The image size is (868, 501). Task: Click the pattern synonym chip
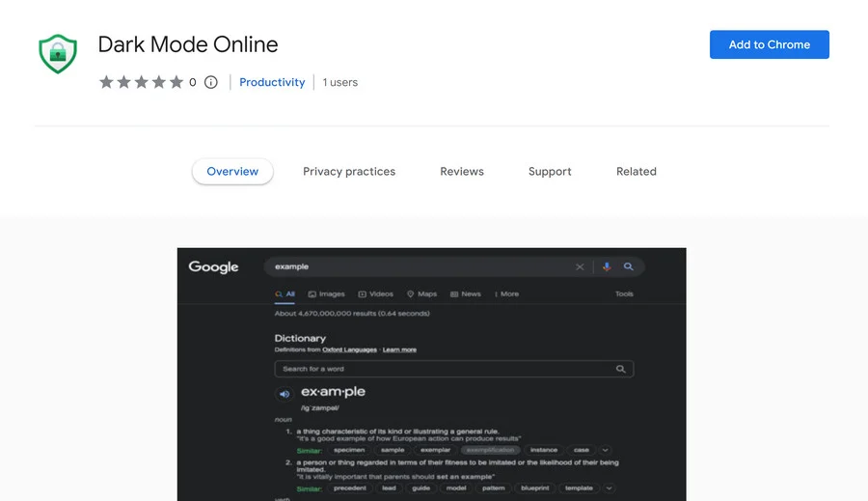493,488
